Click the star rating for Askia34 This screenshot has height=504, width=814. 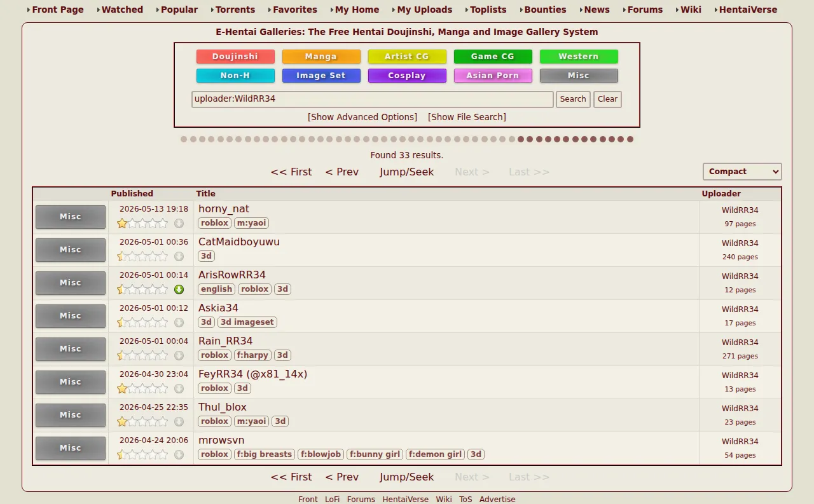point(142,322)
